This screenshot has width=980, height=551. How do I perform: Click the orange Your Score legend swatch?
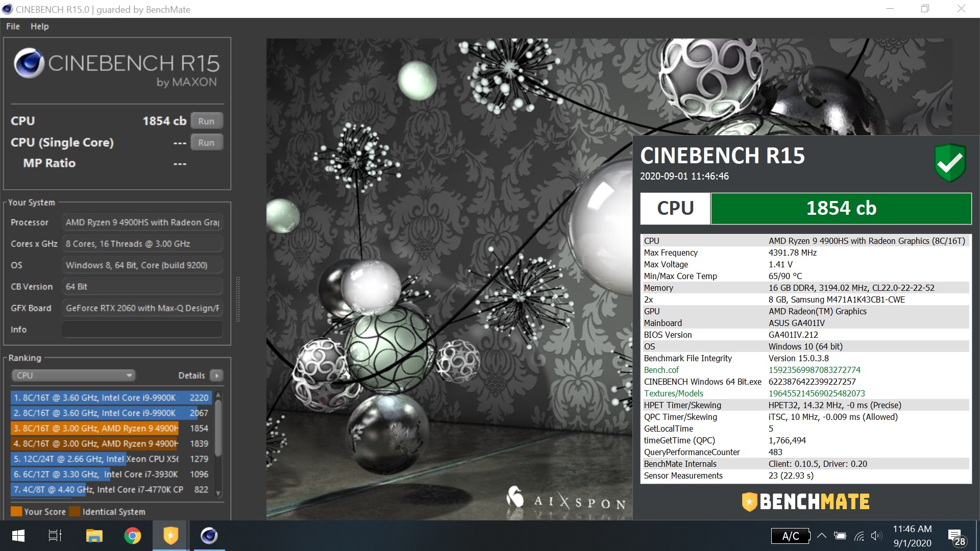click(16, 511)
